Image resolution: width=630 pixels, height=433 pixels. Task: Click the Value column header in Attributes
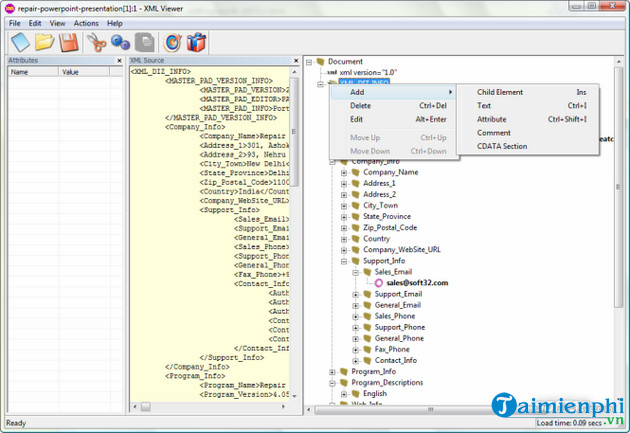click(84, 72)
